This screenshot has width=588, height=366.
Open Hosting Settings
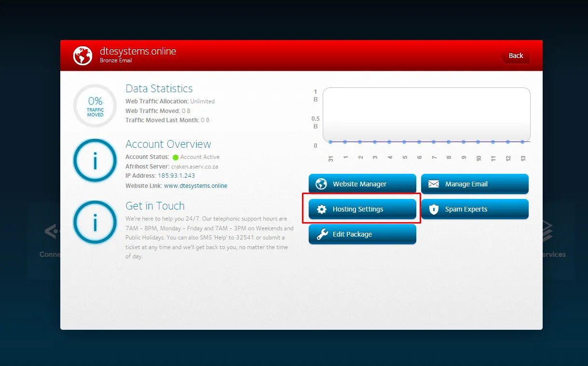pyautogui.click(x=362, y=209)
